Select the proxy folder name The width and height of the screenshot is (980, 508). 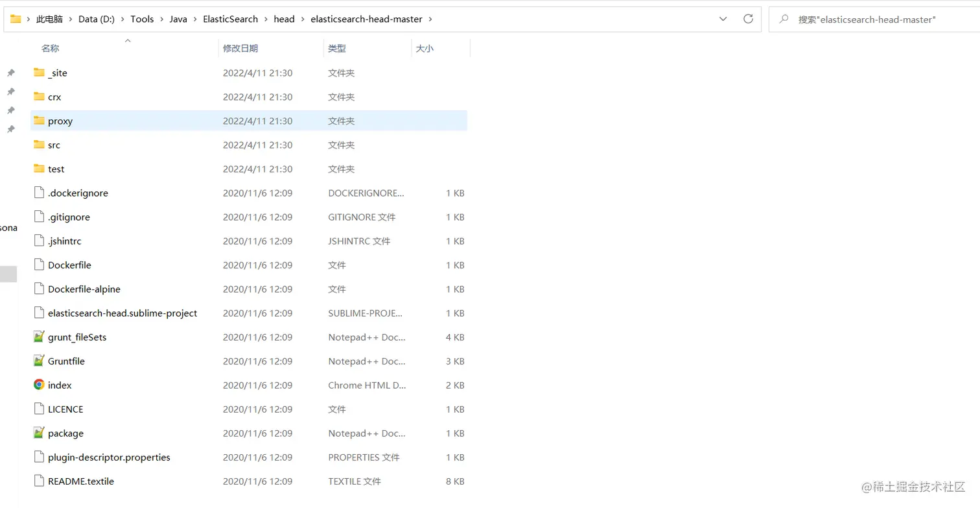pos(60,121)
